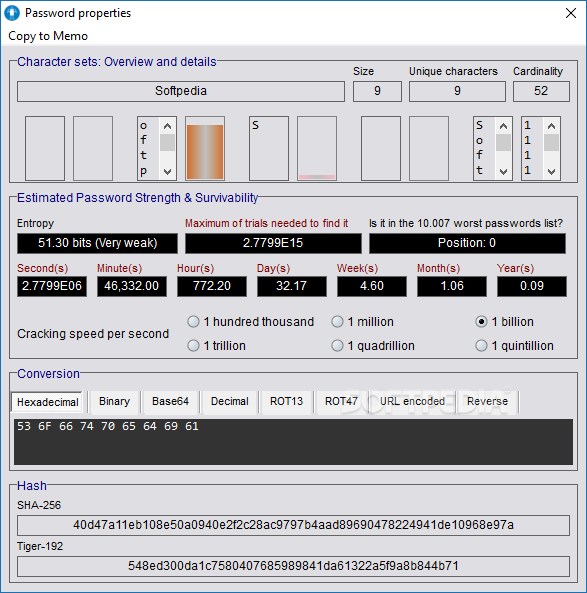
Task: Click the Second(s) value 2.7799E06
Action: [x=52, y=286]
